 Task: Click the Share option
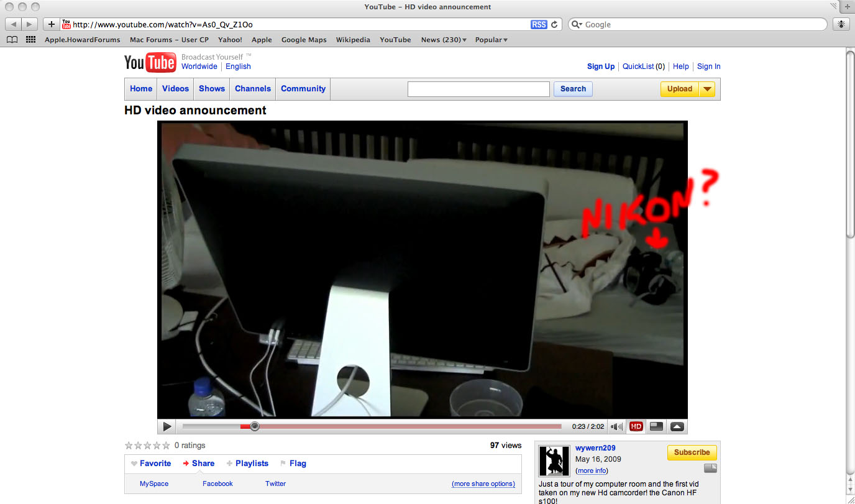pos(199,464)
